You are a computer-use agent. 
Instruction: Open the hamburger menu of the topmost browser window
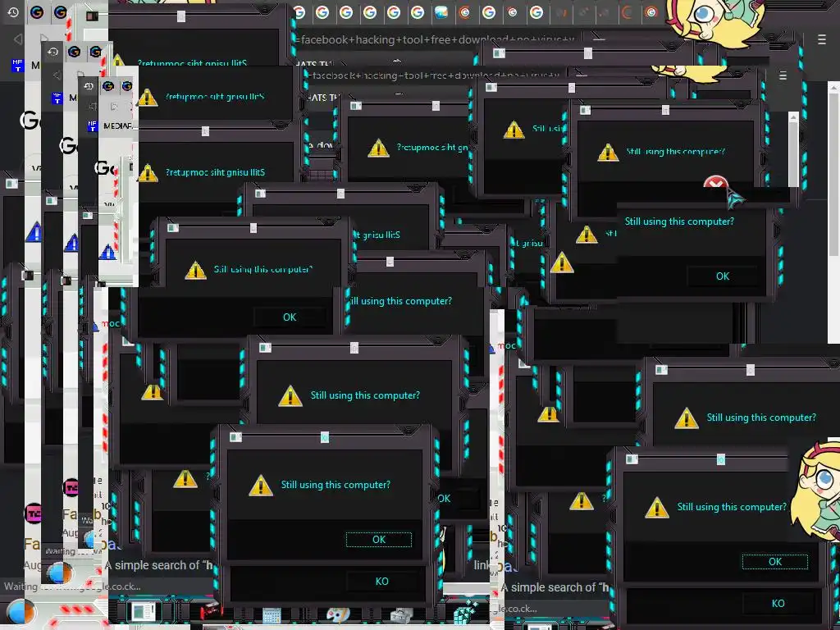point(822,39)
